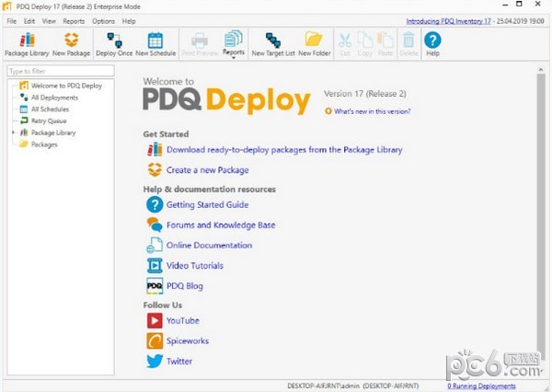Open Online Documentation link

tap(209, 245)
